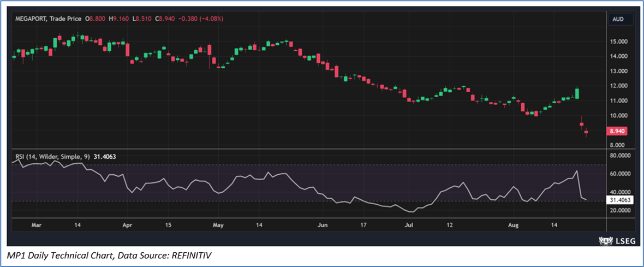Click the close value C8.940
The image size is (644, 267).
pos(165,19)
